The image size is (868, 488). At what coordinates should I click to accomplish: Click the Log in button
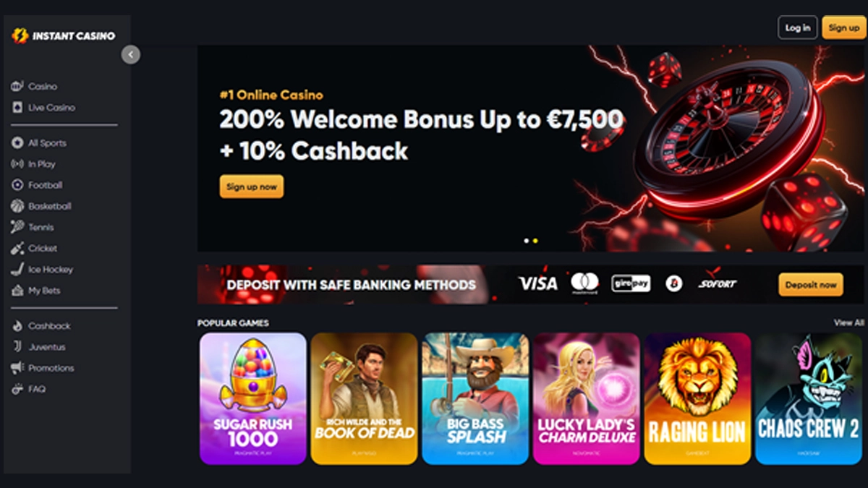(x=798, y=27)
